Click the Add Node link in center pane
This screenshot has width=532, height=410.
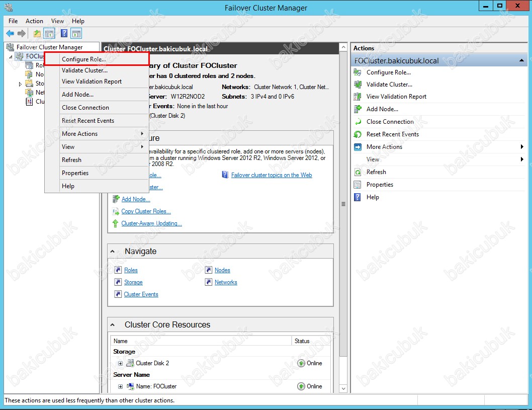click(x=136, y=199)
